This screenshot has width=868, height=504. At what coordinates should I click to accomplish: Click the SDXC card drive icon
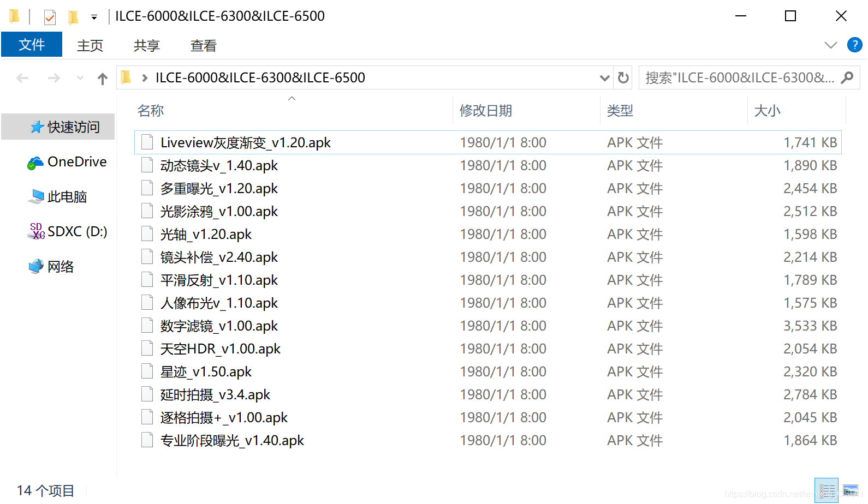(x=36, y=231)
